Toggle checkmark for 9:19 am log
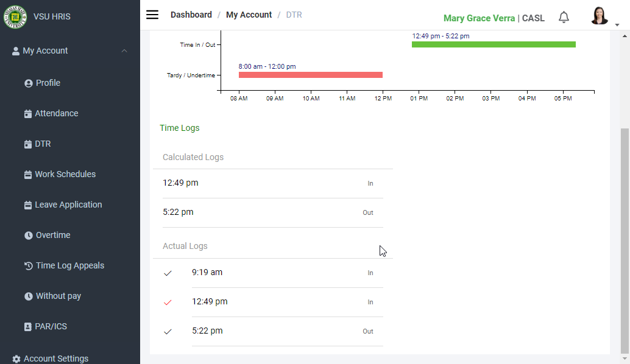 [168, 273]
